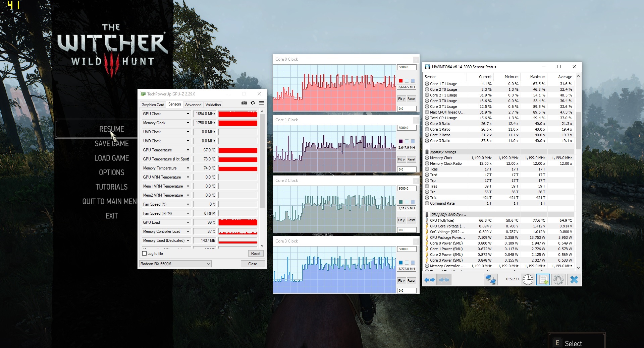Click the logging sheet icon in HWiNFO
Viewport: 644px width, 348px height.
[543, 280]
